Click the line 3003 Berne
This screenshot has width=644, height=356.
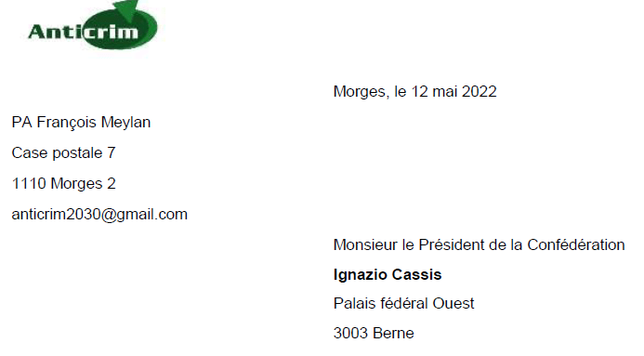[x=374, y=333]
